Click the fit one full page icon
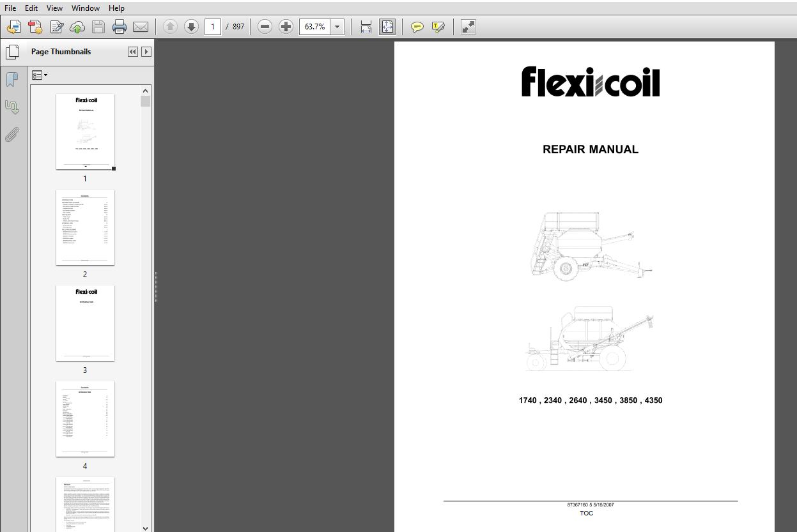The width and height of the screenshot is (797, 532). [x=387, y=27]
